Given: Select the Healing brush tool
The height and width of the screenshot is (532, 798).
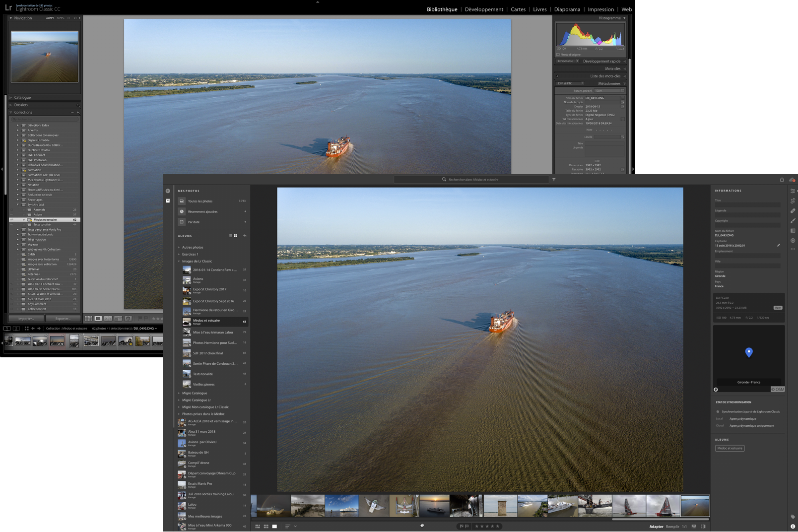Looking at the screenshot, I should click(x=793, y=211).
